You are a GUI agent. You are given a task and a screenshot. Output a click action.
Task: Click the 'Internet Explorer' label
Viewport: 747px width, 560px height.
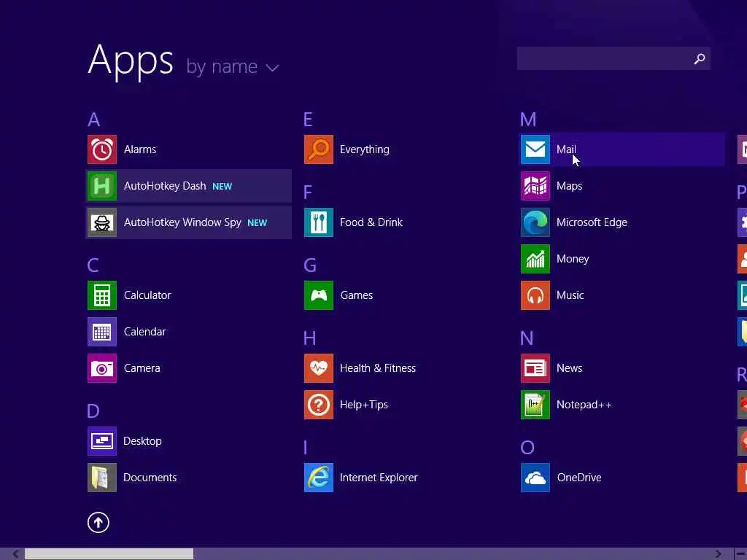click(x=379, y=478)
